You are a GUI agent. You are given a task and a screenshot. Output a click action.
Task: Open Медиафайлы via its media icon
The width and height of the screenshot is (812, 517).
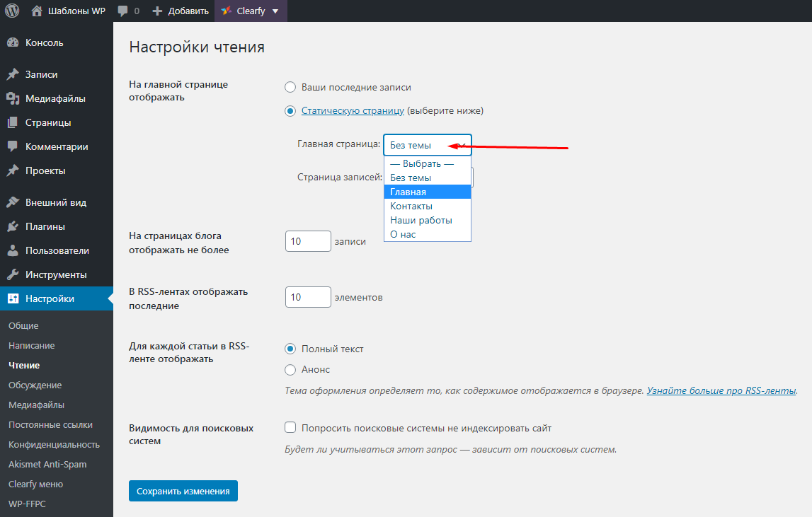[x=13, y=98]
